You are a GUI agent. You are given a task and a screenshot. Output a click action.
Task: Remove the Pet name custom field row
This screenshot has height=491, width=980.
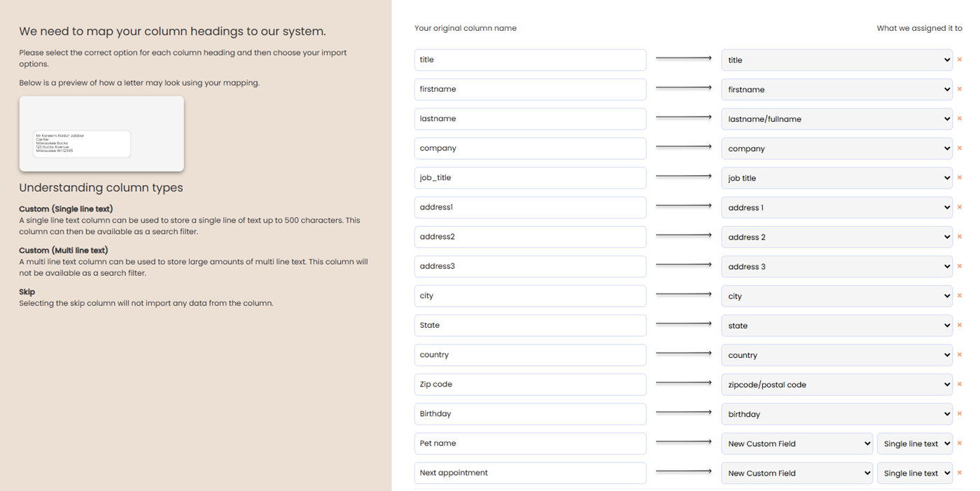coord(960,443)
